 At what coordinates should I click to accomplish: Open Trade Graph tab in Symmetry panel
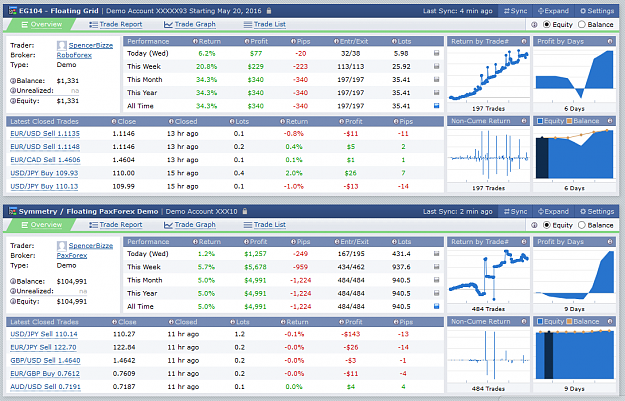pyautogui.click(x=190, y=225)
